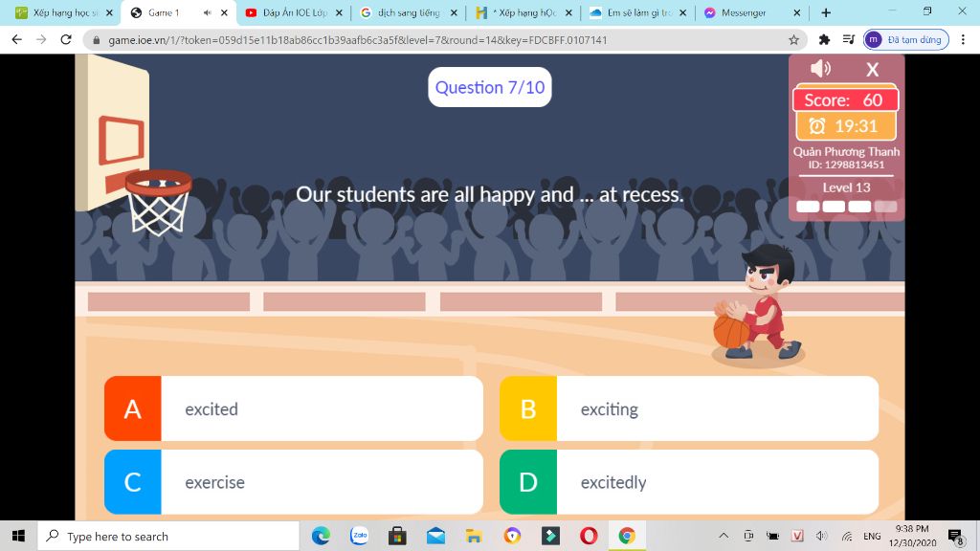Click the ID: 1298813451 text
This screenshot has height=551, width=980.
click(846, 165)
